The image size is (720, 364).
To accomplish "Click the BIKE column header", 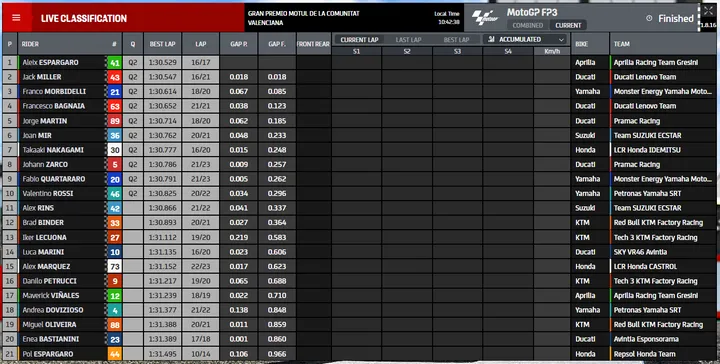I will coord(581,44).
